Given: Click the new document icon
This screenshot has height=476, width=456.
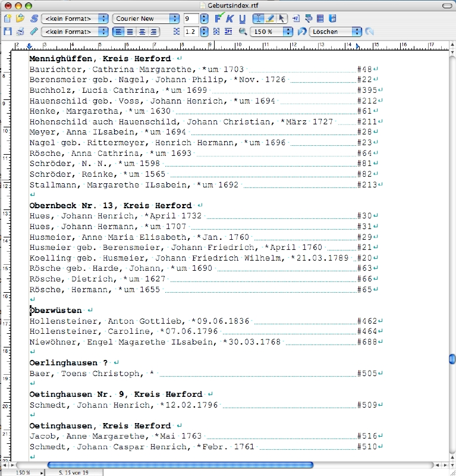Looking at the screenshot, I should coord(8,18).
